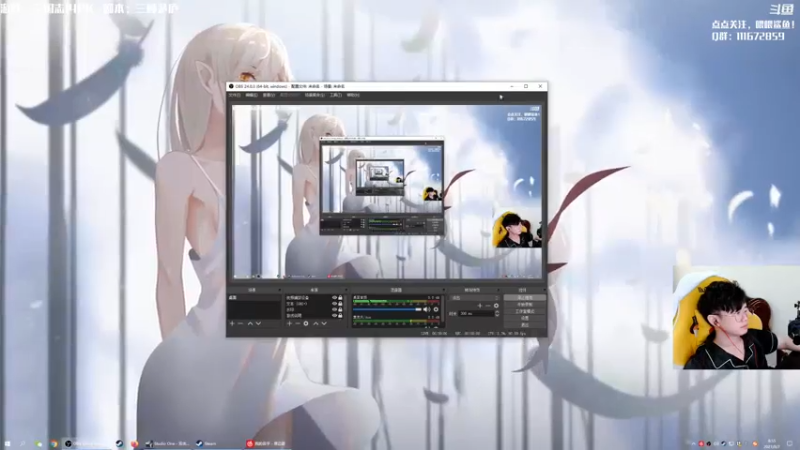800x450 pixels.
Task: Open transition properties gear icon
Action: pos(496,306)
